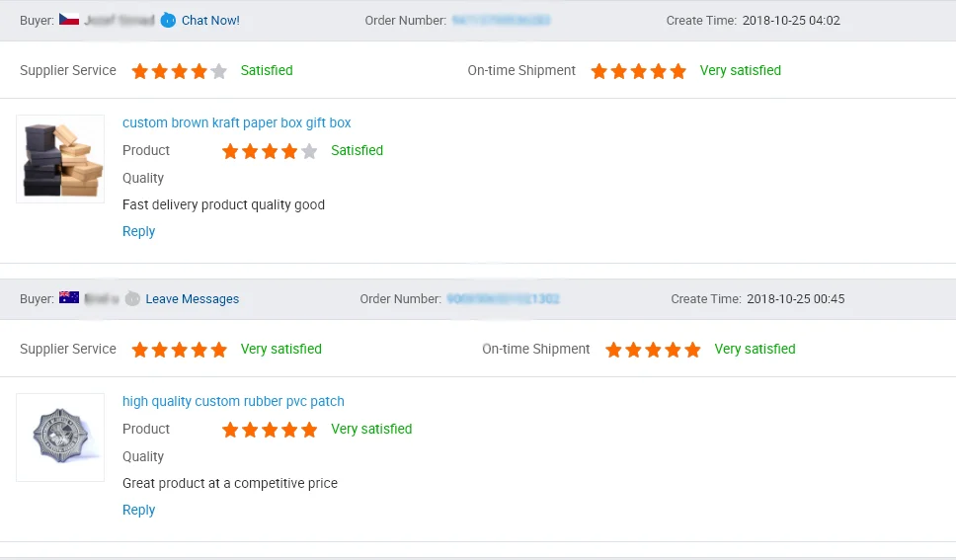Click the gray fifth star of first Supplier Service

[219, 71]
